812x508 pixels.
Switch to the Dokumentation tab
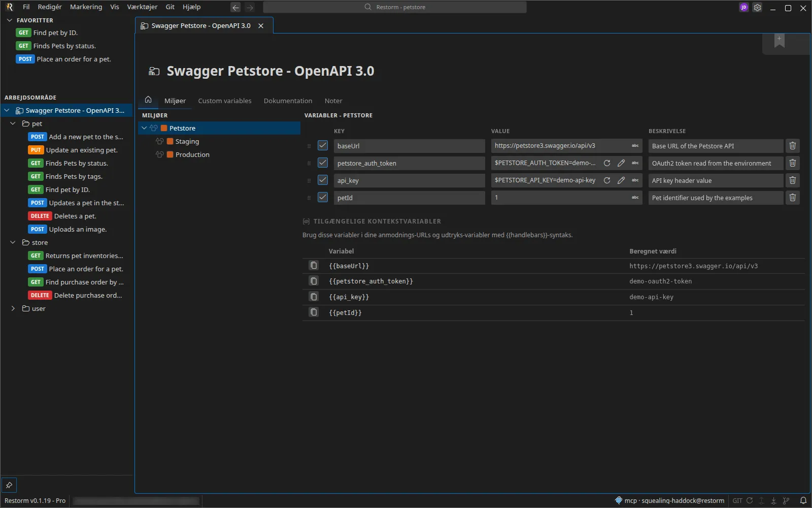(x=288, y=101)
